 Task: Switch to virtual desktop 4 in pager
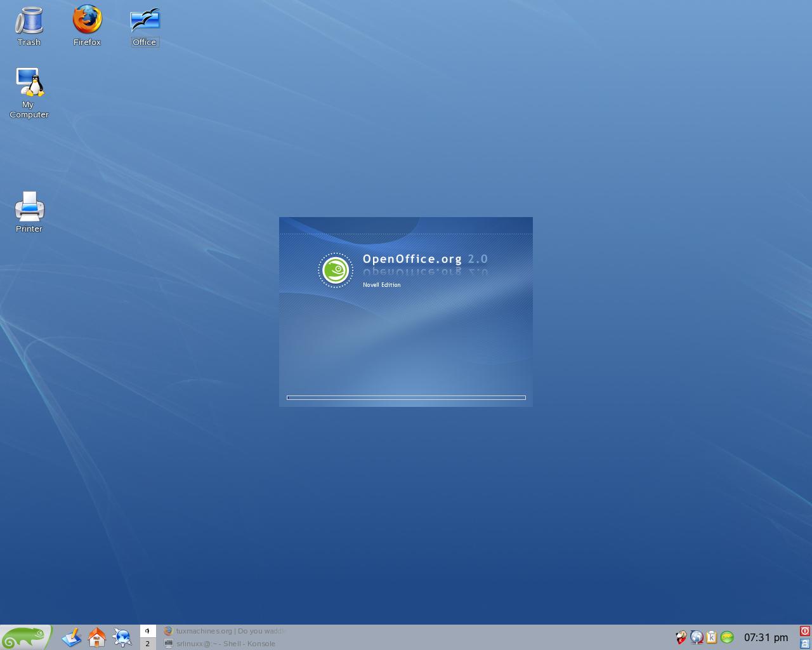coord(148,631)
